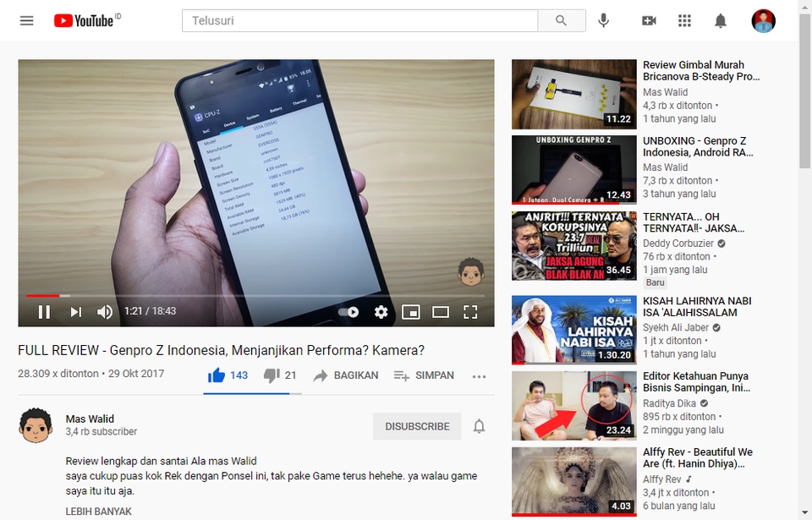The height and width of the screenshot is (520, 812).
Task: Click the 3,4 rb subscriber text
Action: point(101,431)
